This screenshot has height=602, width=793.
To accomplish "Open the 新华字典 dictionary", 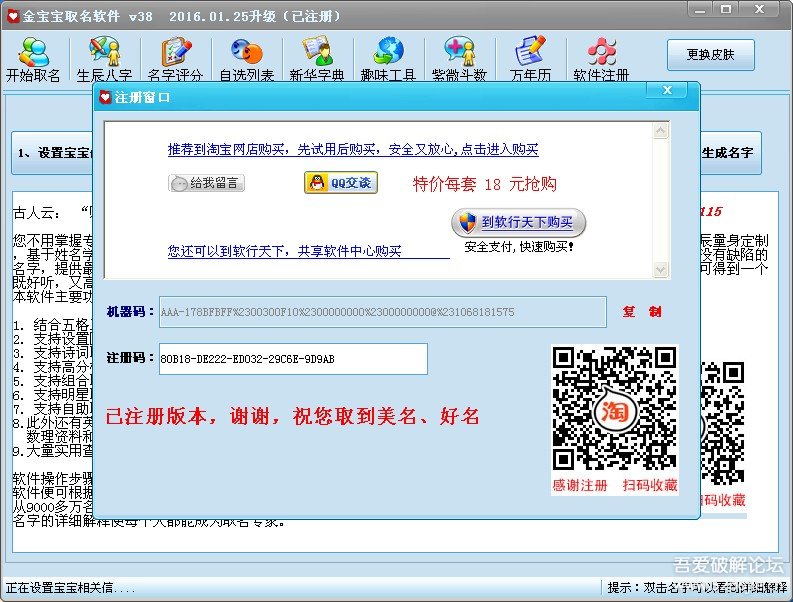I will (x=317, y=59).
